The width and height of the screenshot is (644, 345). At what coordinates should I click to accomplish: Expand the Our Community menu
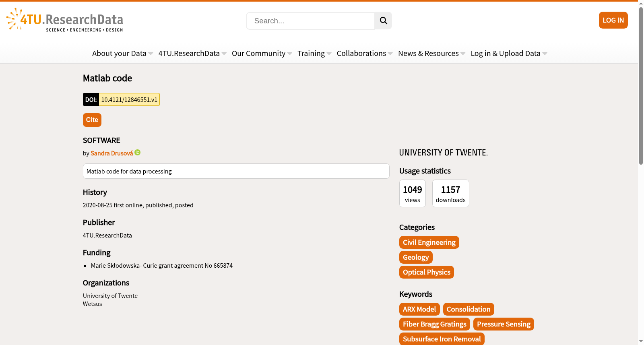[x=262, y=54]
